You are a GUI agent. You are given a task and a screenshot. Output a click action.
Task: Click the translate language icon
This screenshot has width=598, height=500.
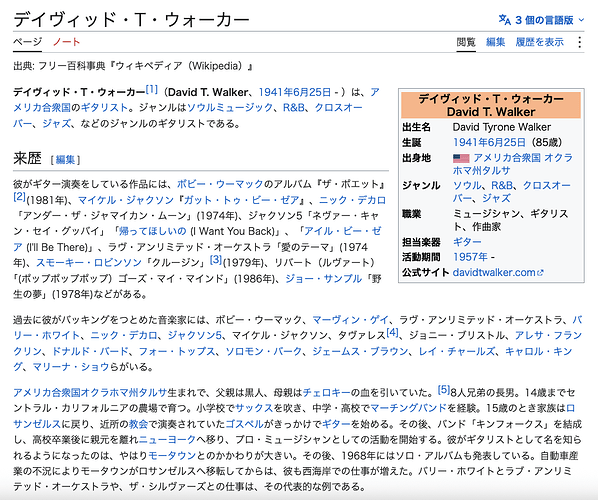[505, 20]
